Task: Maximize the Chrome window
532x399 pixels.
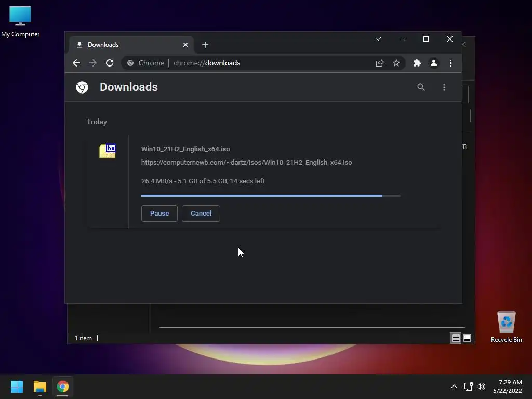Action: coord(426,39)
